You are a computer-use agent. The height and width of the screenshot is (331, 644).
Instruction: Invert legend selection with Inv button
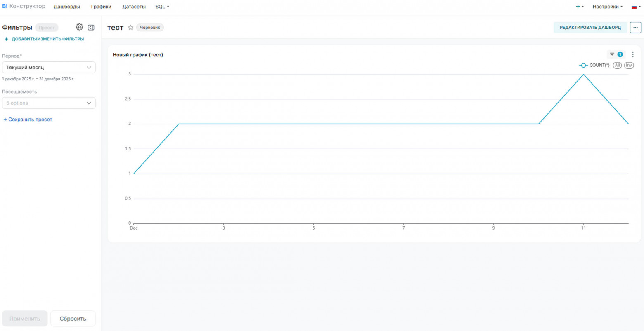tap(629, 65)
